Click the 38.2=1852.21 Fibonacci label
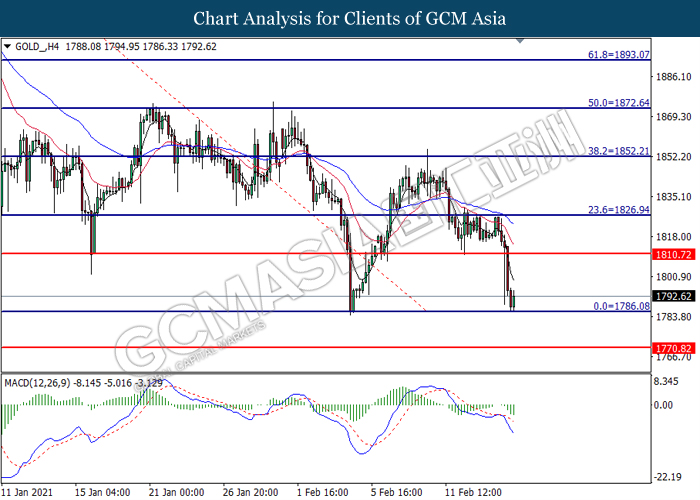This screenshot has width=700, height=500. (x=619, y=151)
